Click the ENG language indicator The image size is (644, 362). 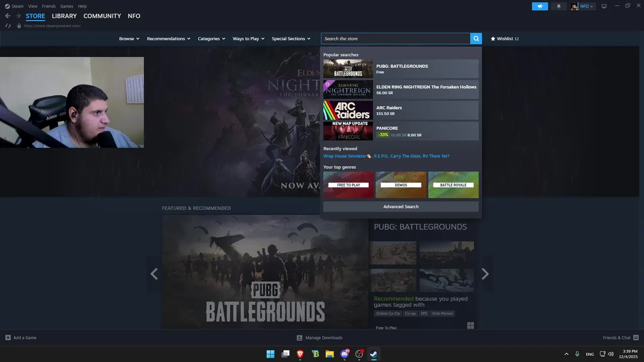tap(590, 354)
